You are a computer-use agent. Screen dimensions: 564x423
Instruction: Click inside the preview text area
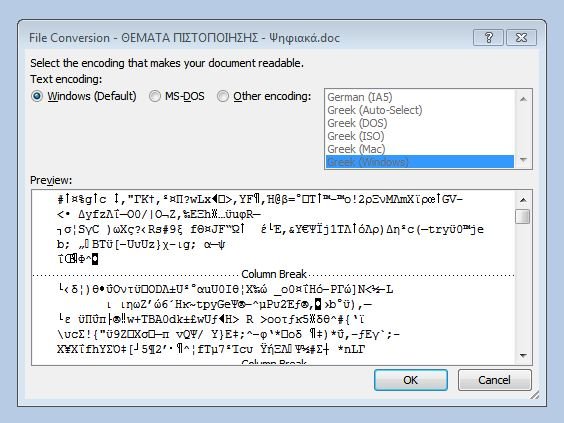(x=273, y=278)
